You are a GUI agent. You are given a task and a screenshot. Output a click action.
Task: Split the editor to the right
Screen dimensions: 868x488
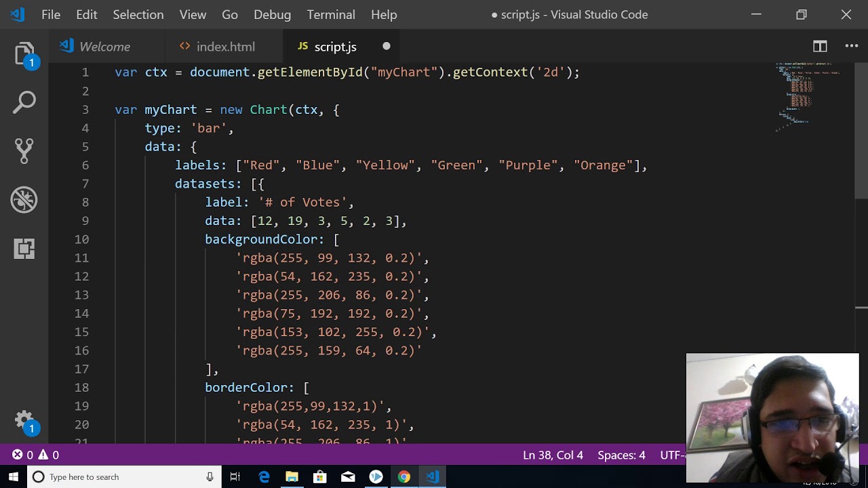820,46
